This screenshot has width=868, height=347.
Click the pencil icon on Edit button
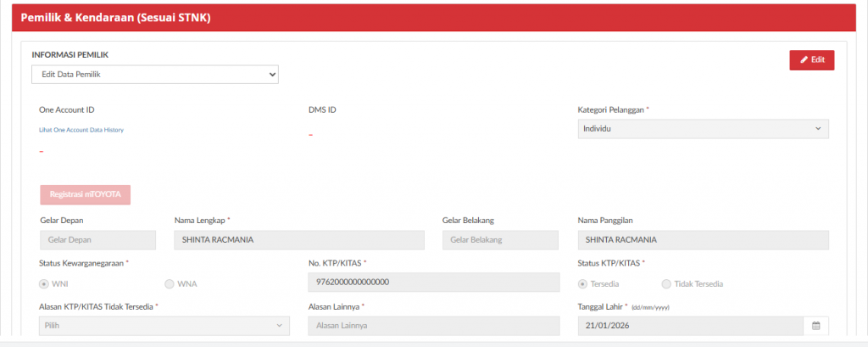click(804, 59)
